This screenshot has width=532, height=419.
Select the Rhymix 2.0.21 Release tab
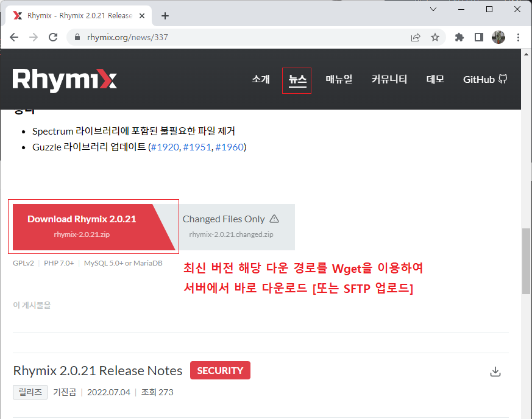pos(79,16)
